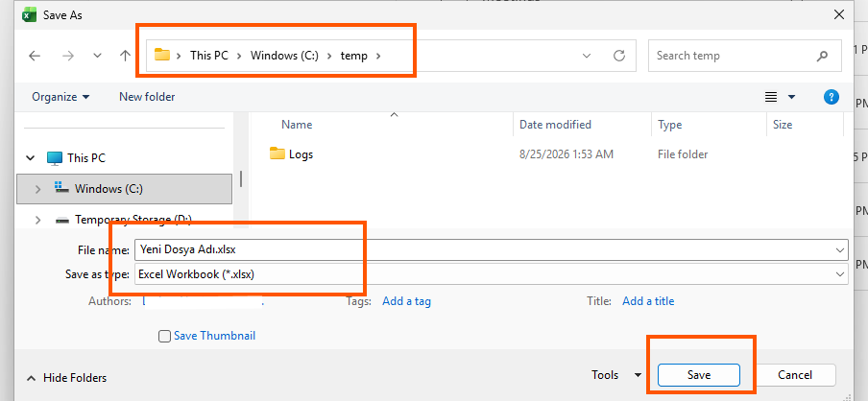Click the Back navigation arrow
The height and width of the screenshot is (401, 868).
(35, 56)
